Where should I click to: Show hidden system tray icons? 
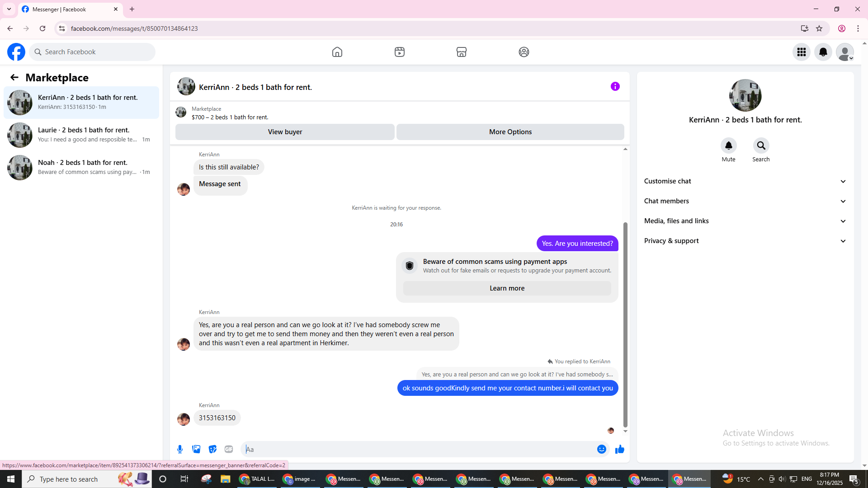click(760, 479)
